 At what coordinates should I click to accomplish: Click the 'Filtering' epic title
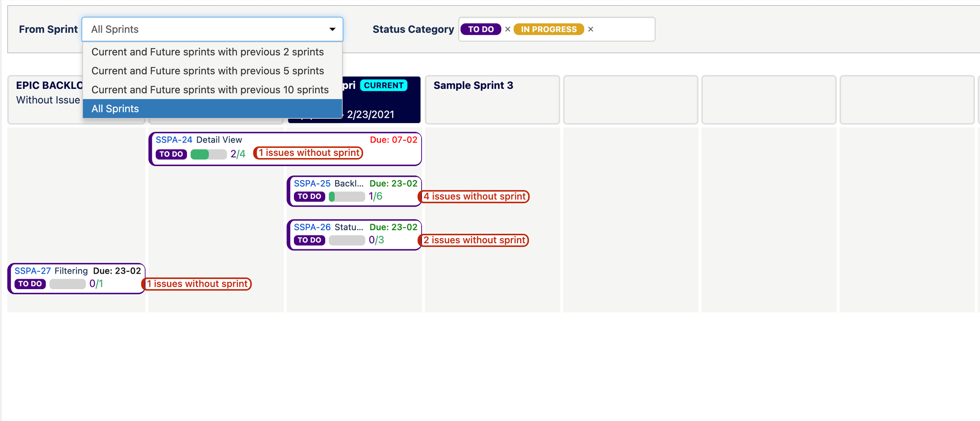click(x=71, y=271)
